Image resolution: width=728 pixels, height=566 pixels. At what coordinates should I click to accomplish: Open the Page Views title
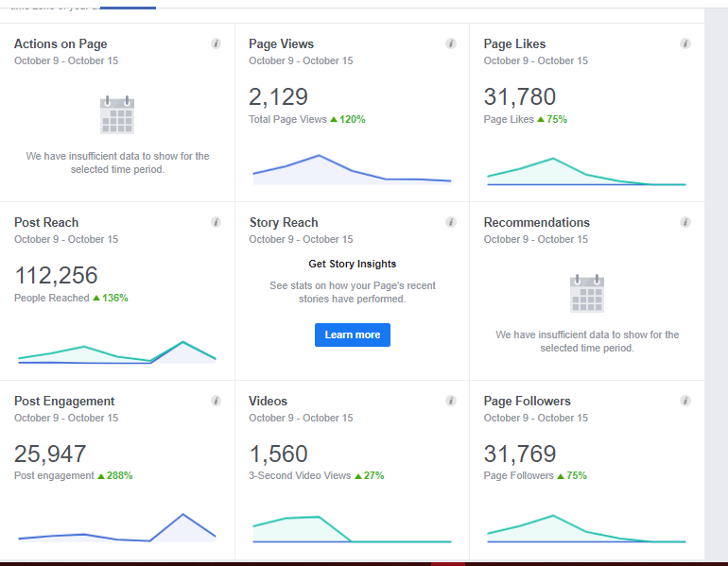(x=282, y=44)
